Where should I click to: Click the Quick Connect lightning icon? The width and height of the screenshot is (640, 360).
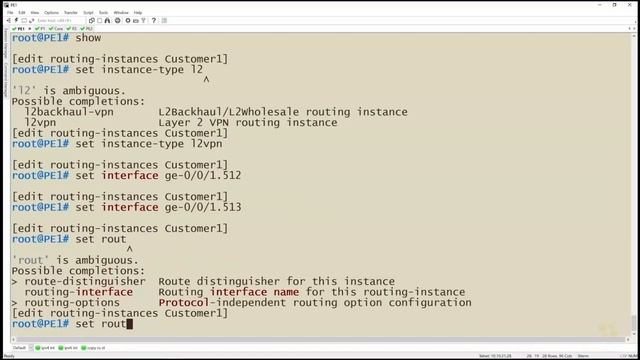pyautogui.click(x=16, y=20)
